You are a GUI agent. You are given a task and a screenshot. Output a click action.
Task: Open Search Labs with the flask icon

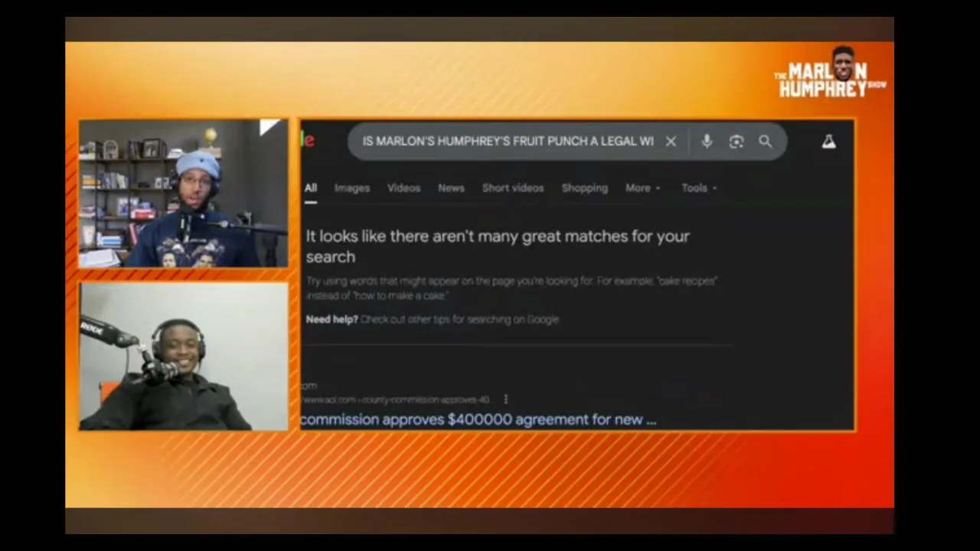tap(829, 142)
